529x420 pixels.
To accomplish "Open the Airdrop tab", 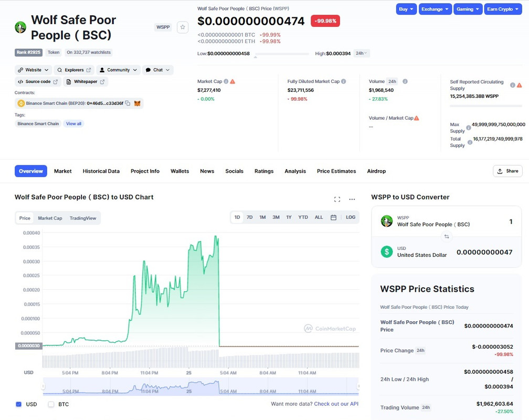I will 376,171.
